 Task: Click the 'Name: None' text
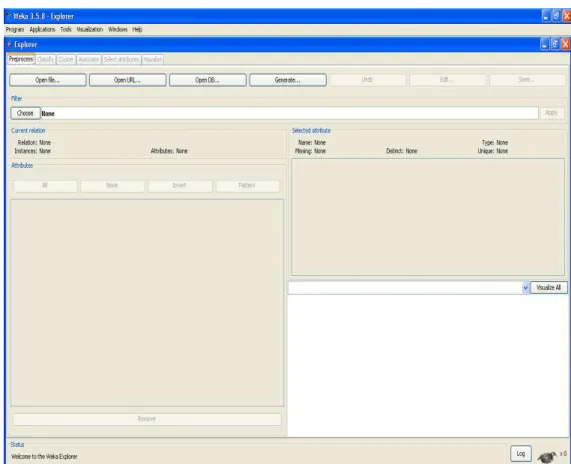click(x=312, y=142)
